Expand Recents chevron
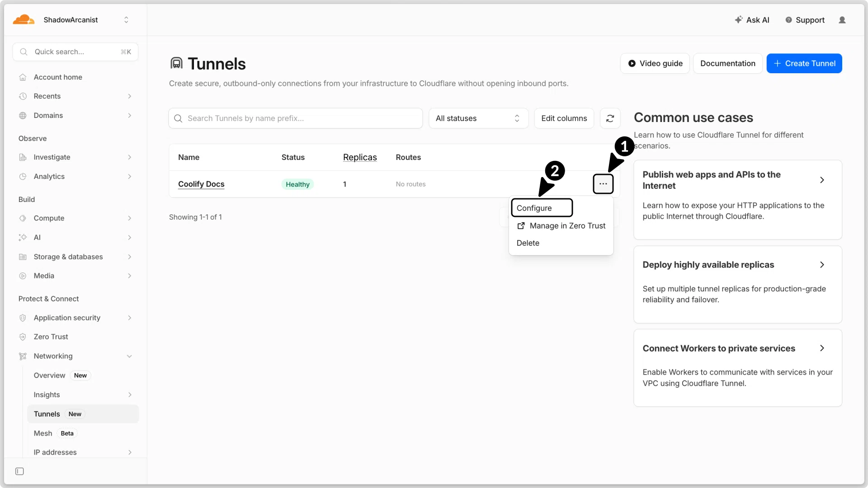The image size is (868, 488). click(130, 96)
